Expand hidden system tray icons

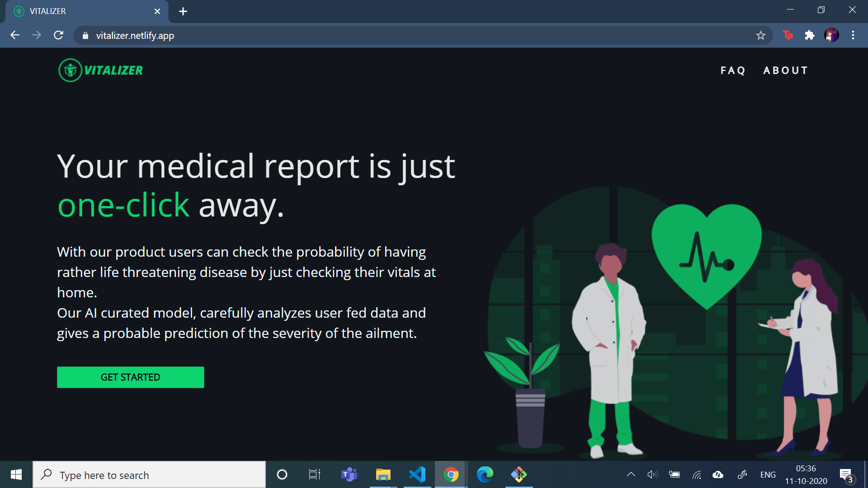point(631,474)
